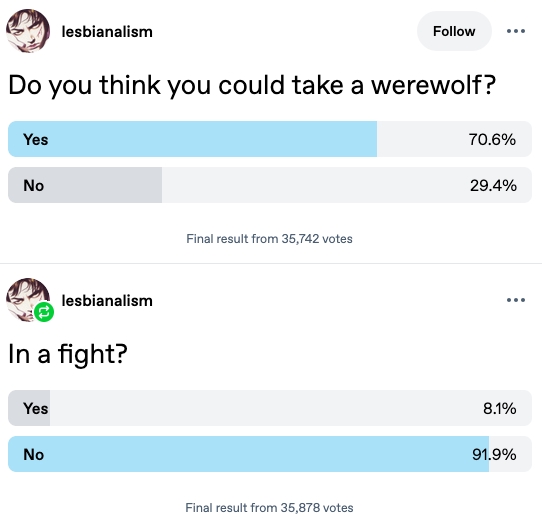This screenshot has height=520, width=542.
Task: Select No option at 91.9%
Action: [x=270, y=454]
